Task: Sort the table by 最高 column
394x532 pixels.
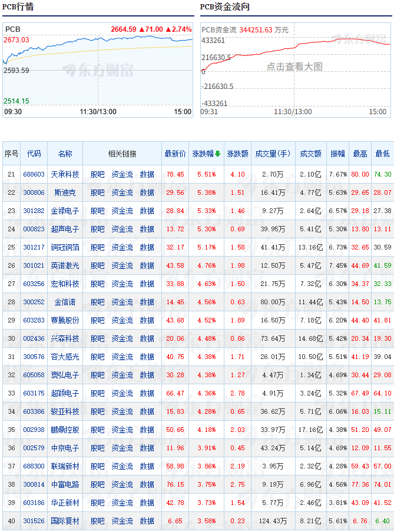Action: coord(360,154)
